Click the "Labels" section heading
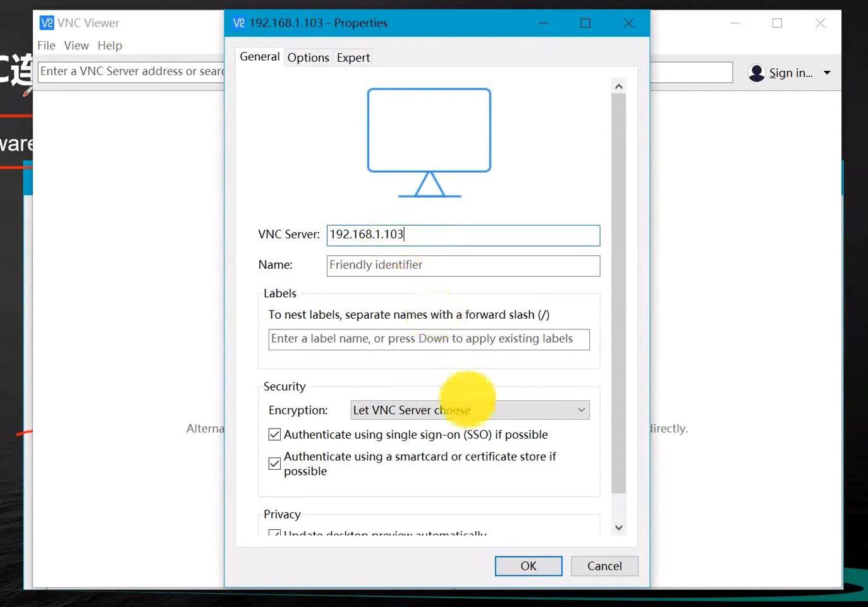This screenshot has width=868, height=607. click(280, 293)
